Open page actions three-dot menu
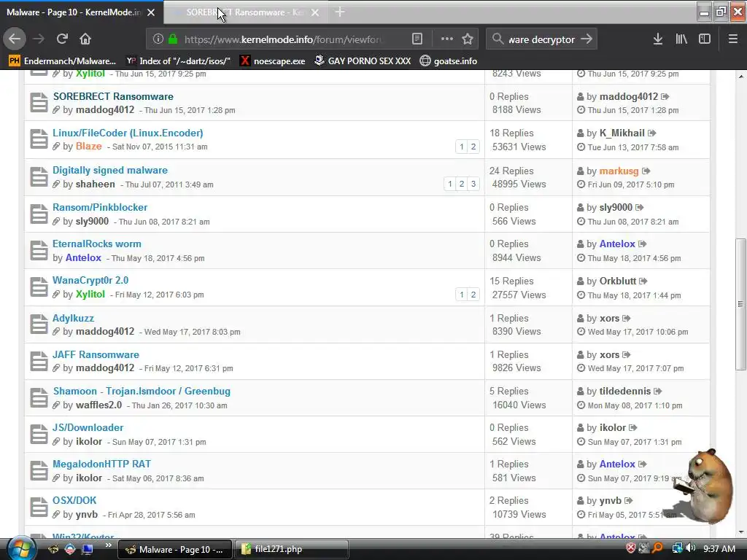Image resolution: width=747 pixels, height=560 pixels. point(447,39)
